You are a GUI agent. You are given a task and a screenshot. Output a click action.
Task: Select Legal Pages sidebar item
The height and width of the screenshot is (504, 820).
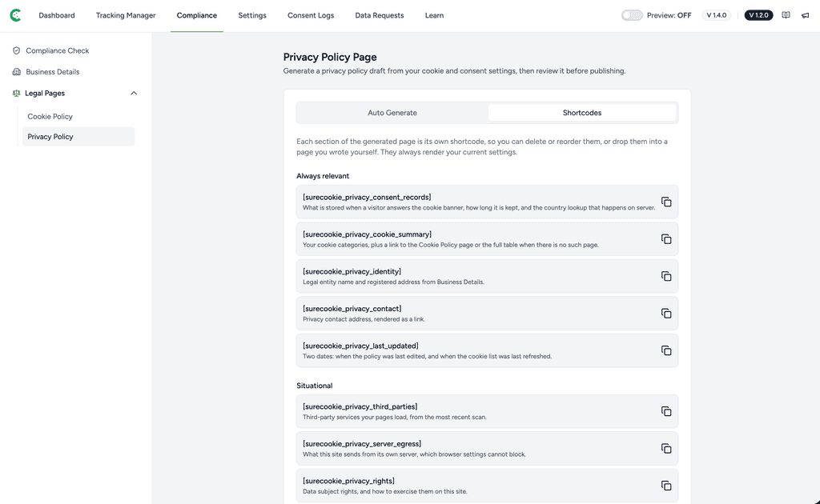(x=45, y=93)
